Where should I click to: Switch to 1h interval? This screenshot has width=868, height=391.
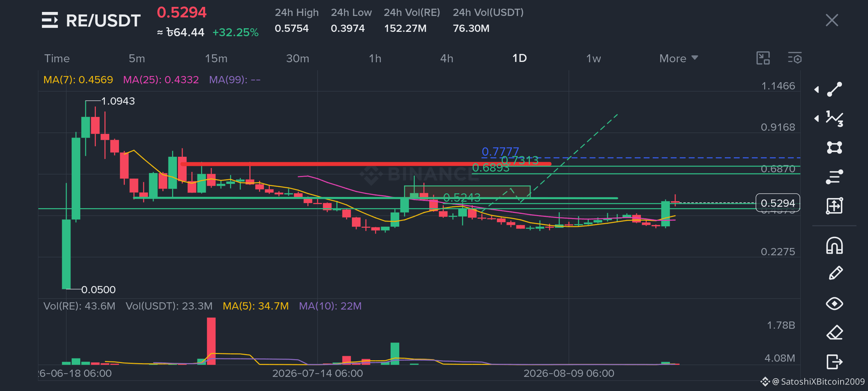coord(375,58)
